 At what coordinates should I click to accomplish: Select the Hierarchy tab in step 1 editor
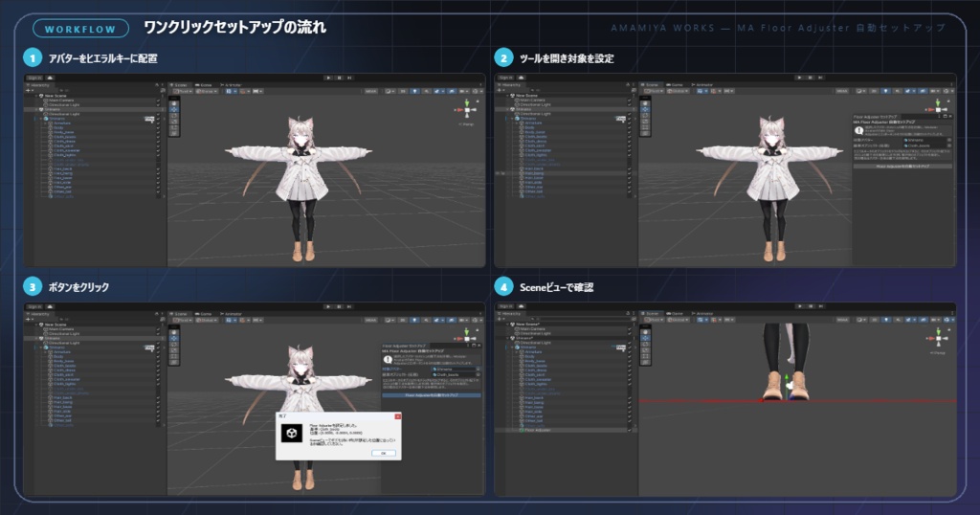click(38, 85)
